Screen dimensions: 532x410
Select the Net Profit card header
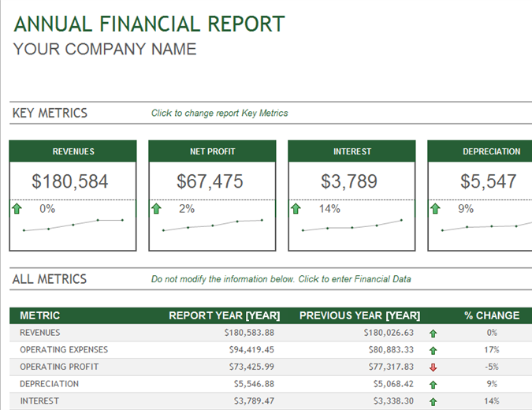tap(212, 151)
